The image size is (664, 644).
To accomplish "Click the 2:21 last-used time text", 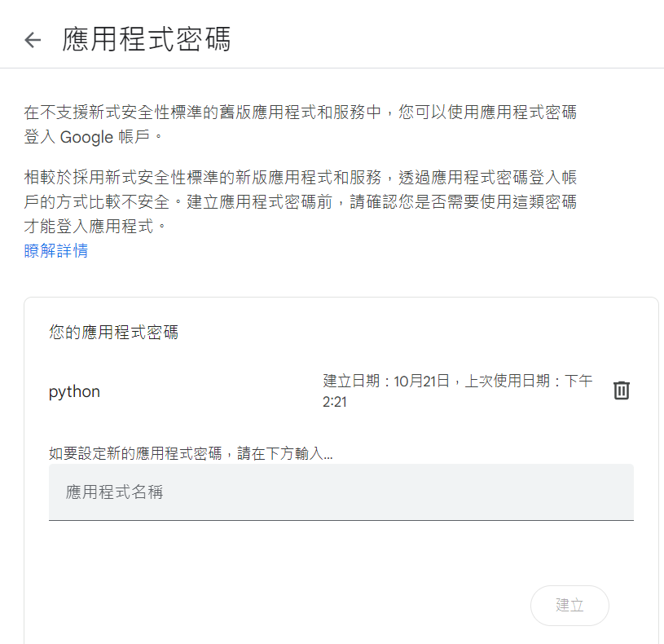I will pos(335,402).
